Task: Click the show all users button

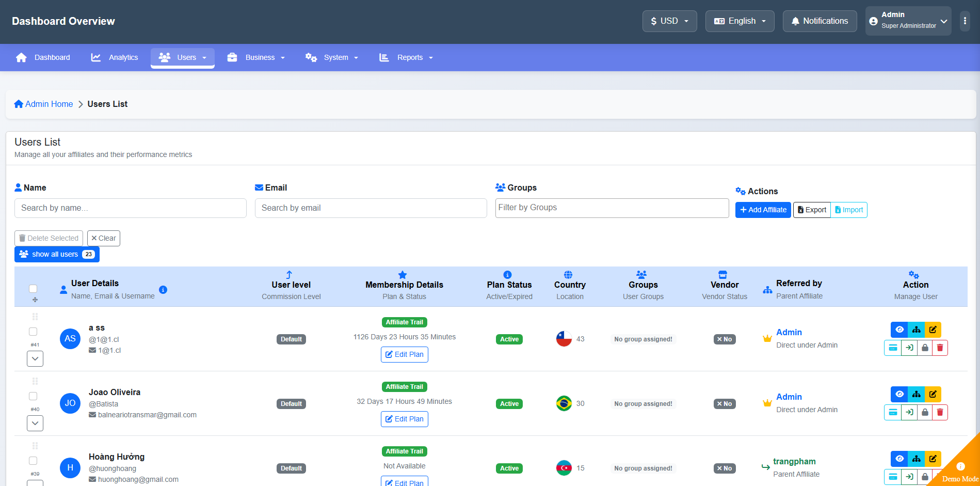Action: (x=57, y=254)
